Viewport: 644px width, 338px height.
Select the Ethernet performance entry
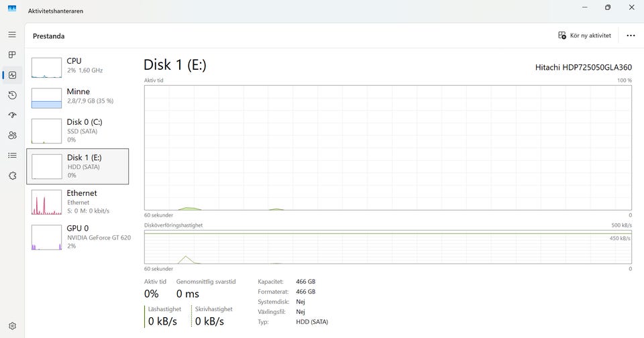click(x=78, y=202)
